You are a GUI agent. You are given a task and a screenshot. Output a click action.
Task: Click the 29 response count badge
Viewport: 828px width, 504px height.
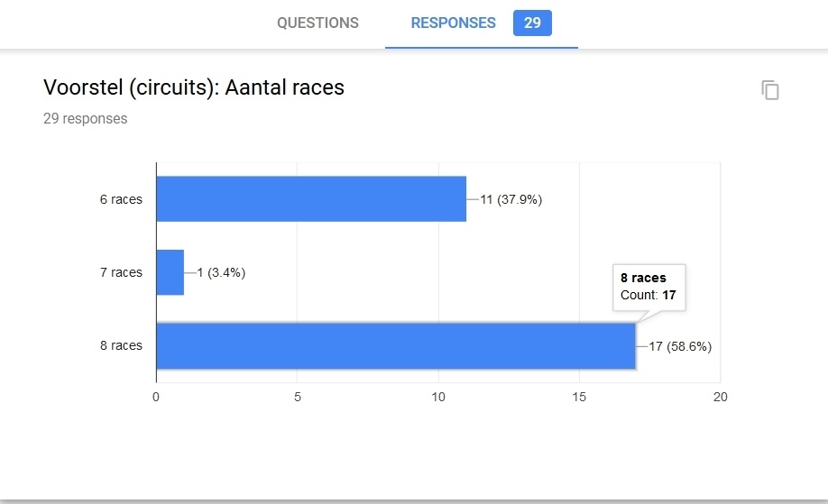[532, 23]
